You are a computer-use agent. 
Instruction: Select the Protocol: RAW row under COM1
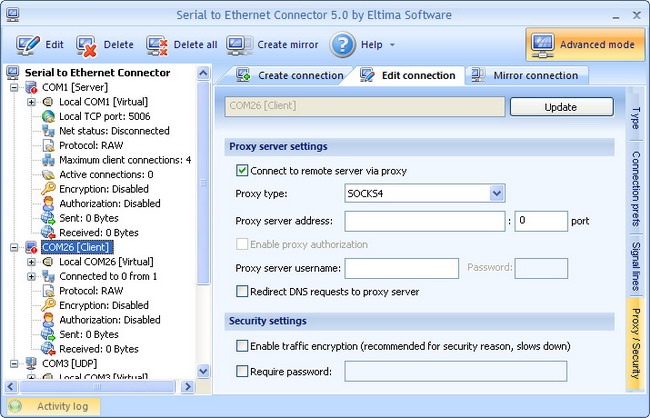click(91, 146)
